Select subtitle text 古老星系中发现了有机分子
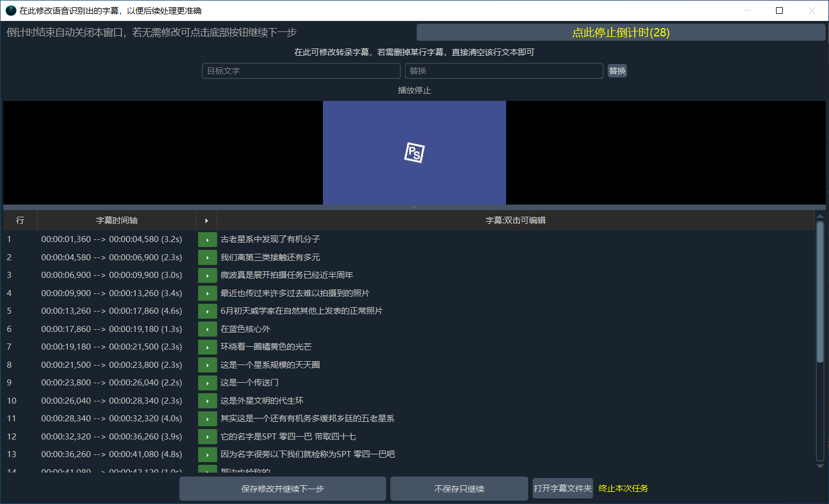This screenshot has height=504, width=829. pos(270,239)
